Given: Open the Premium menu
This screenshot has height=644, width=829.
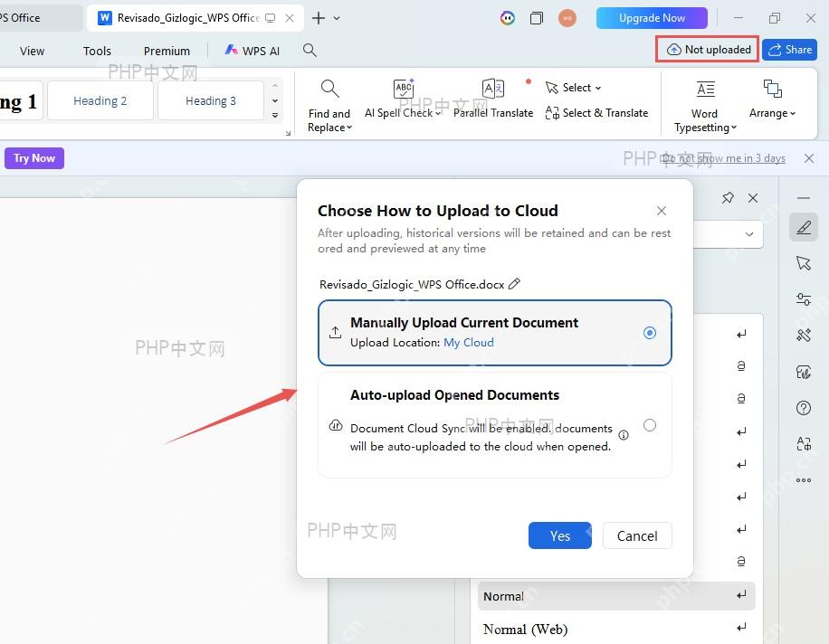Looking at the screenshot, I should pyautogui.click(x=167, y=51).
